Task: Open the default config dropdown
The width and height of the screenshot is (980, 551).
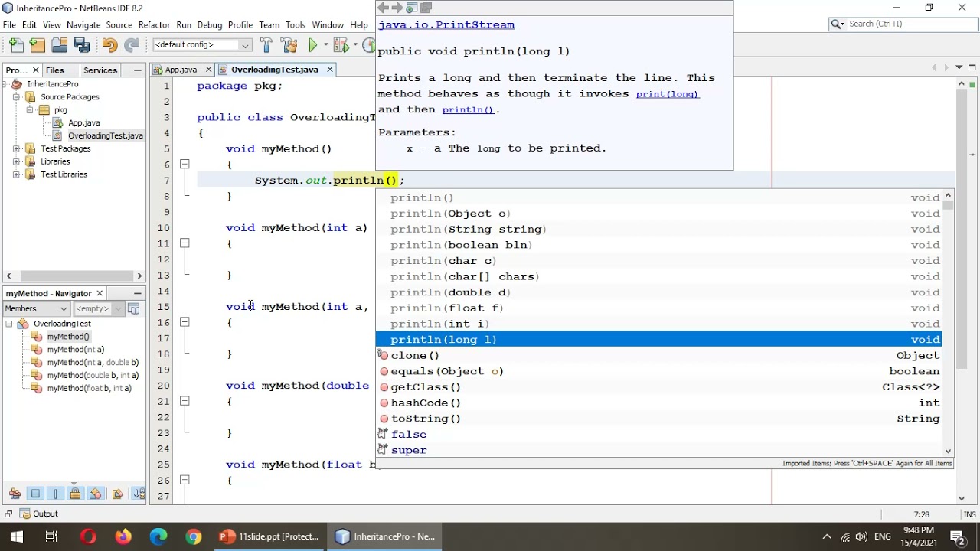Action: pos(202,45)
